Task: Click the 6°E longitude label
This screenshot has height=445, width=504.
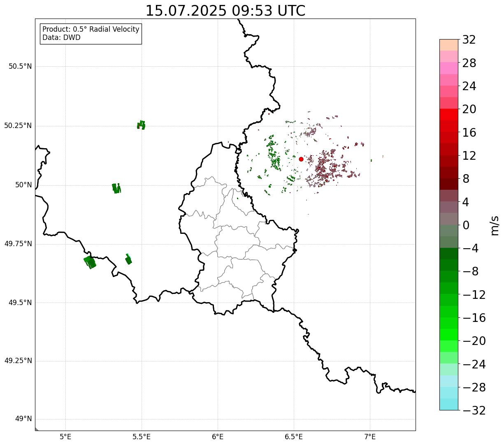Action: 218,437
